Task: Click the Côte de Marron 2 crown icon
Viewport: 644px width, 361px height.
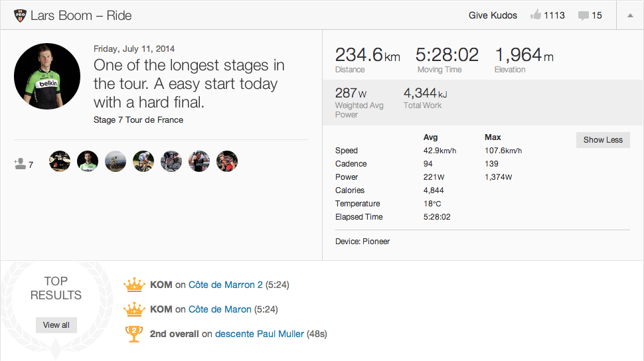Action: click(134, 285)
